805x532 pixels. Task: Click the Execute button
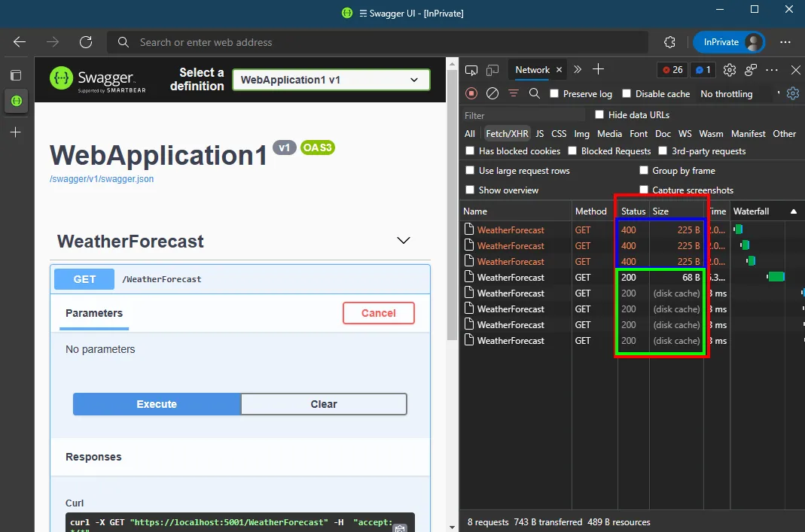tap(157, 404)
